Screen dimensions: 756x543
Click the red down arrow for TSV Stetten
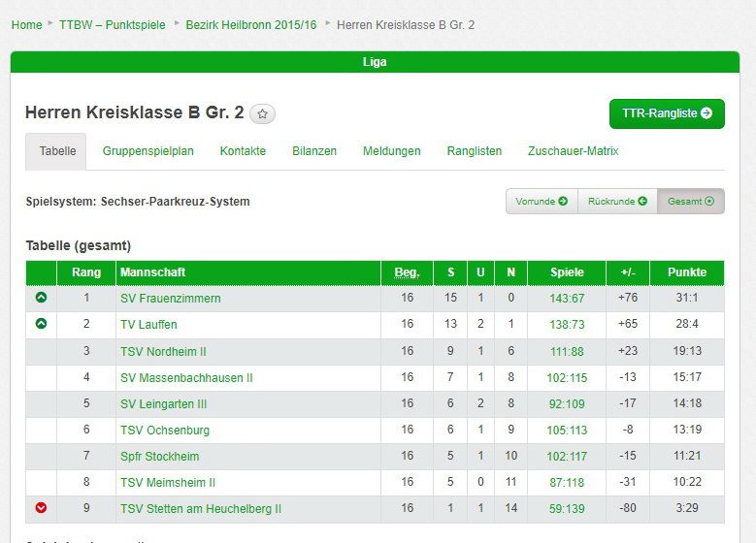(41, 508)
